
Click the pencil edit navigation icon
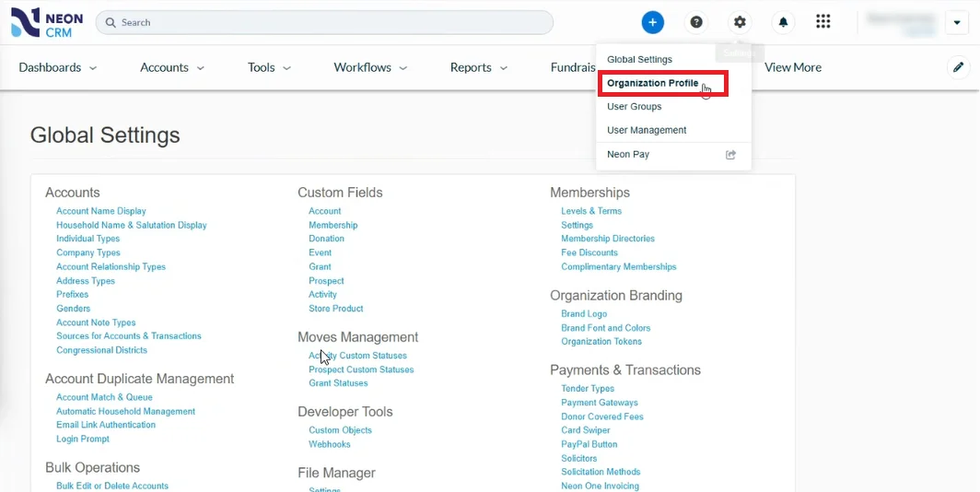(959, 67)
